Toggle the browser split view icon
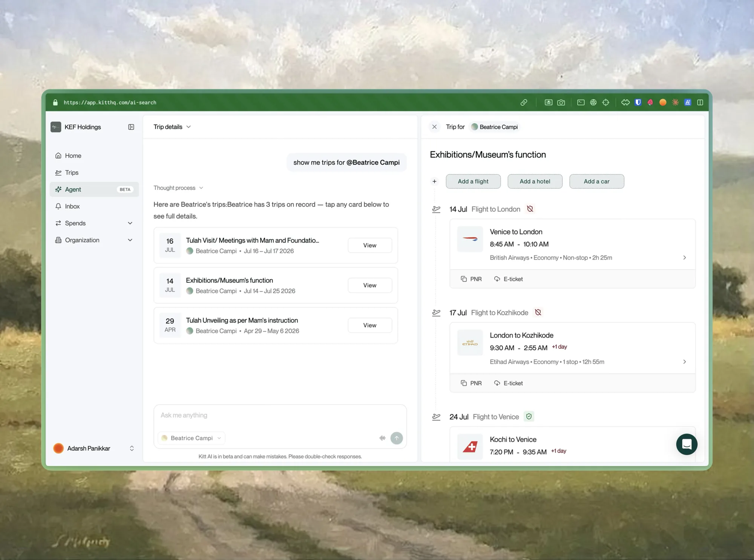 tap(700, 103)
